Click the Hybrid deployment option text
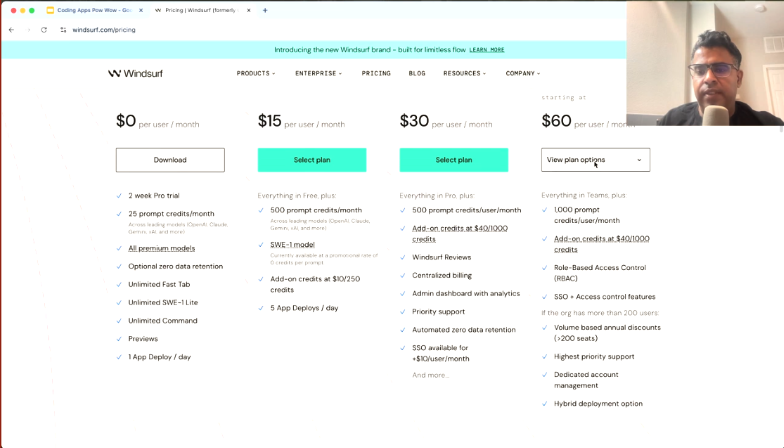The height and width of the screenshot is (448, 784). (598, 404)
